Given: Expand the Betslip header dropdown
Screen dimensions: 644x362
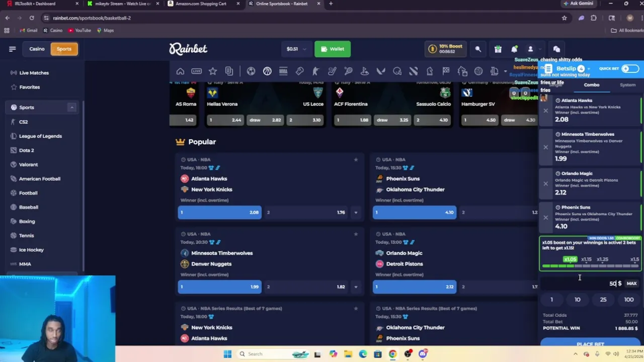Looking at the screenshot, I should pos(589,68).
